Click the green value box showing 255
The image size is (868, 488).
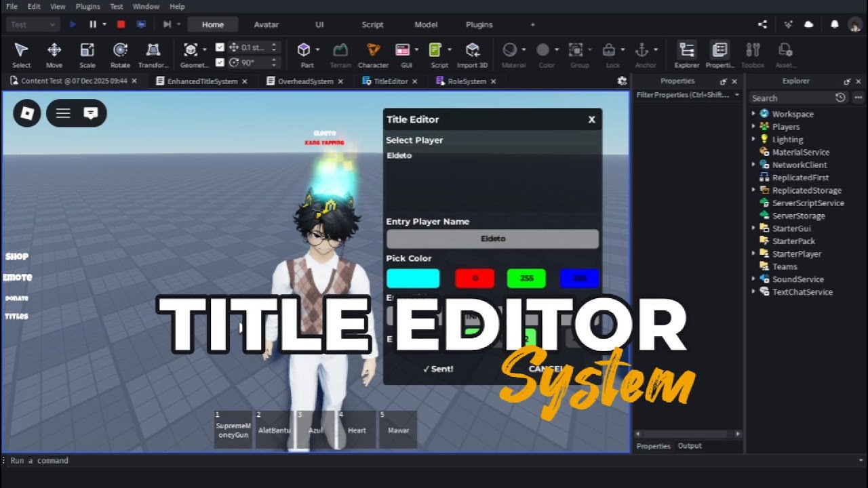pos(527,279)
